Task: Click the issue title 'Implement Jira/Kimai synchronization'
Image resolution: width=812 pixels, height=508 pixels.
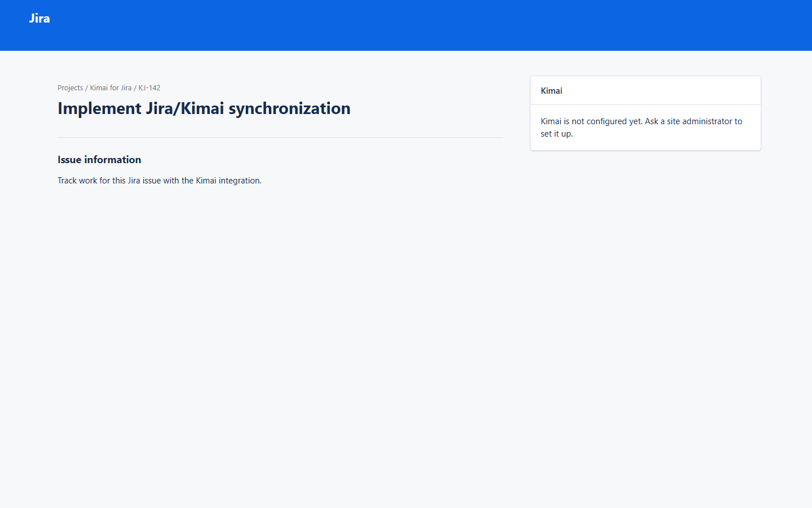Action: 204,108
